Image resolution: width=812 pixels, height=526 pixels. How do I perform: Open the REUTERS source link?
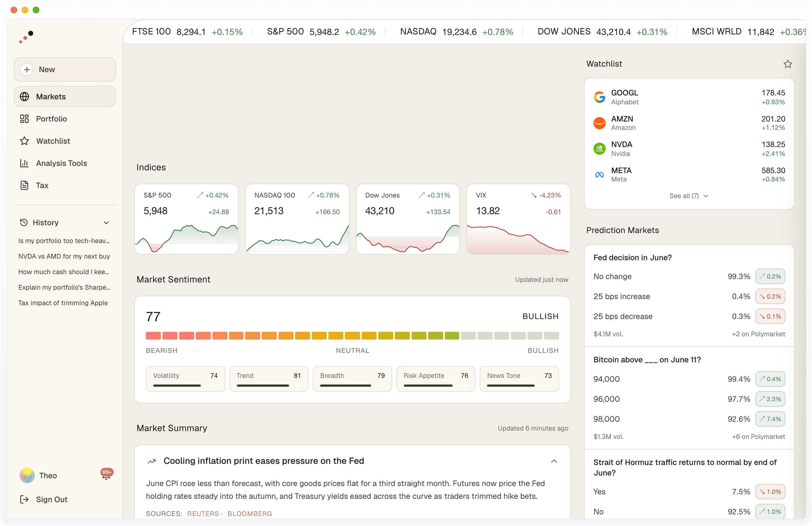point(203,514)
